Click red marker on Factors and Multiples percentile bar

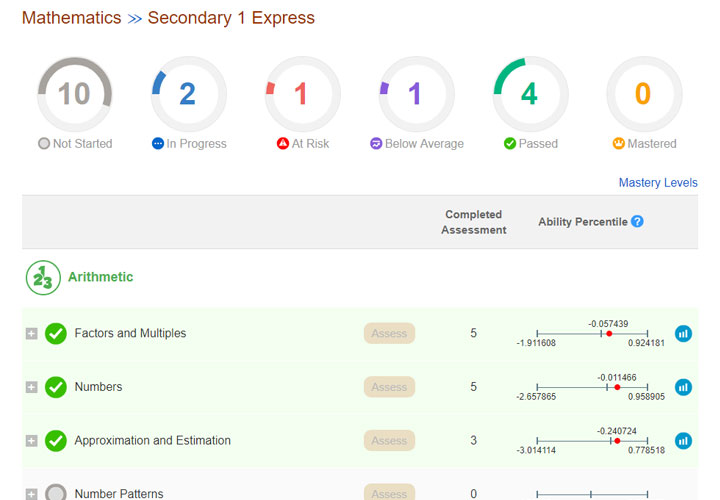[609, 333]
